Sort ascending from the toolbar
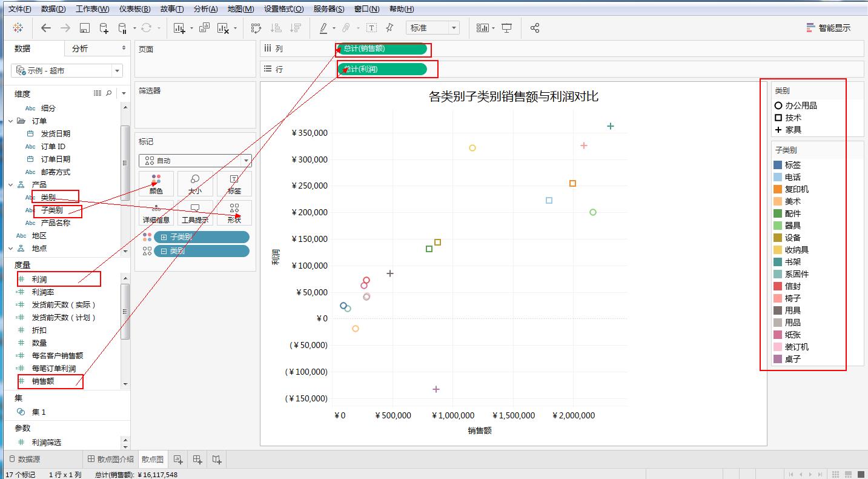This screenshot has height=479, width=868. click(276, 28)
